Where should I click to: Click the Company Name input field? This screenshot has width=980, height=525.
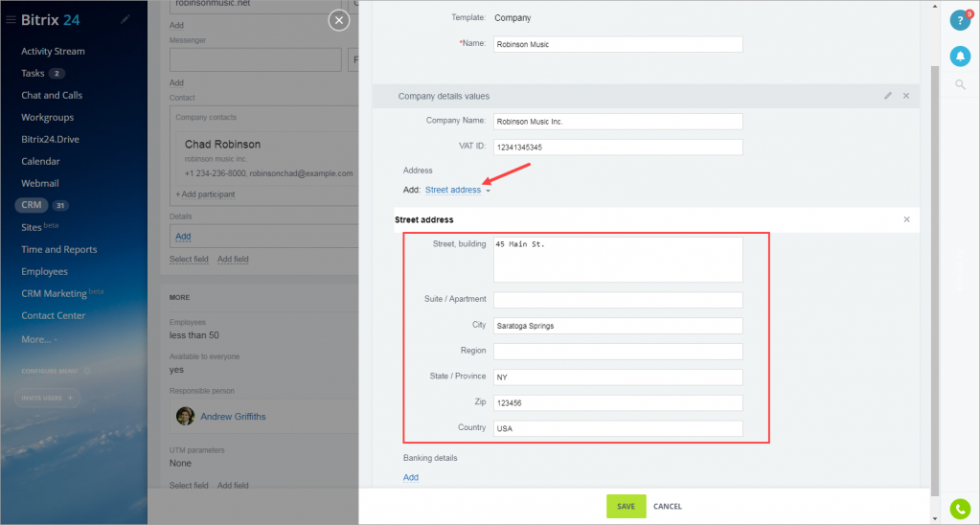(x=618, y=122)
